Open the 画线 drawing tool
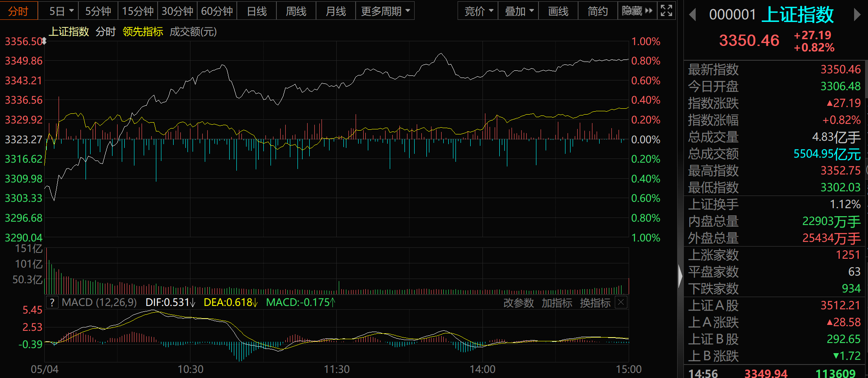Screen dimensions: 868x378 click(x=558, y=11)
